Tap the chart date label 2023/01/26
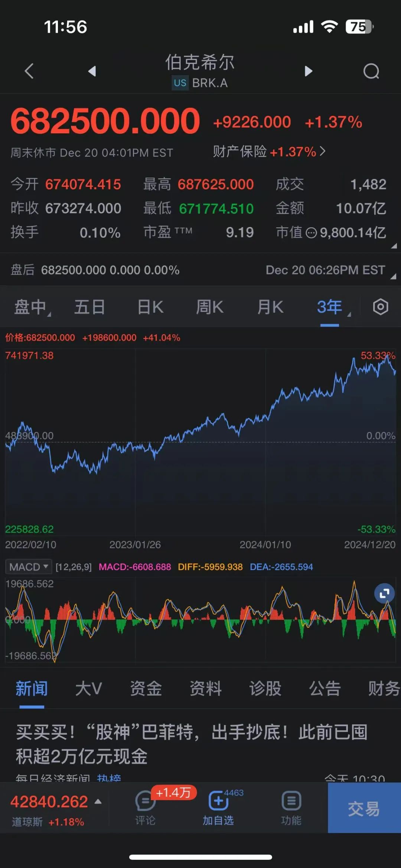The height and width of the screenshot is (868, 401). [x=135, y=544]
